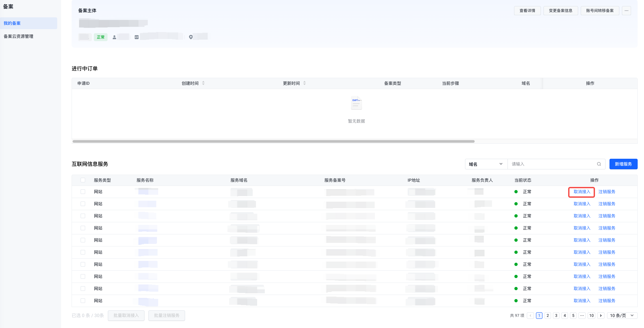The image size is (644, 328).
Task: Click 注销服务 in the last row
Action: pyautogui.click(x=607, y=301)
